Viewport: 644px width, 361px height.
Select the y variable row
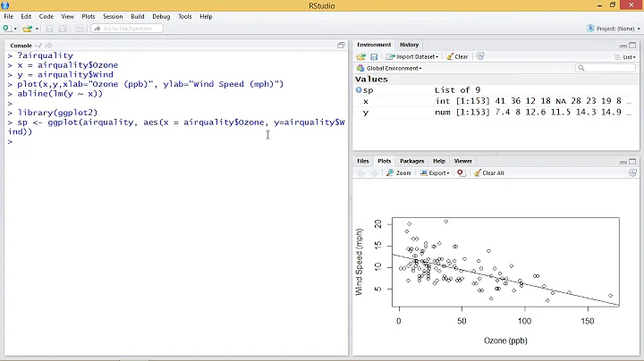click(496, 112)
